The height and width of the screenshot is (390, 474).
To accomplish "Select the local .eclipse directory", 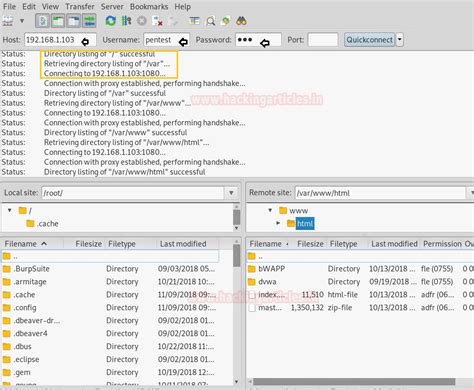I will 110,360.
